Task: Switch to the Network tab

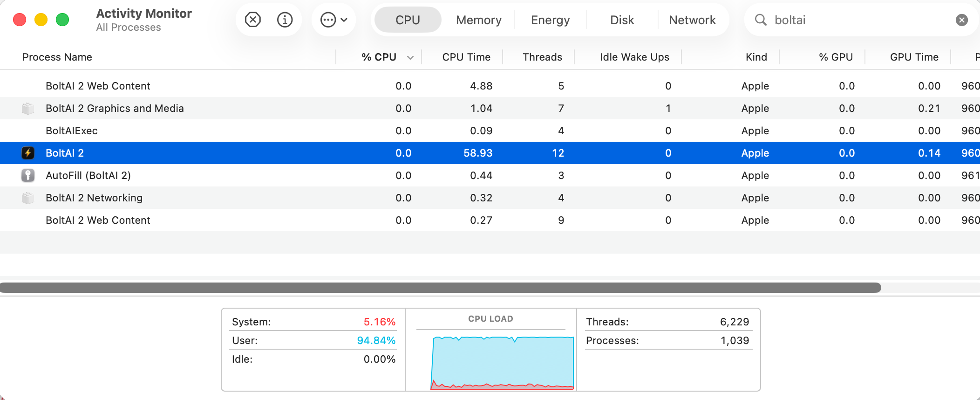Action: click(x=692, y=20)
